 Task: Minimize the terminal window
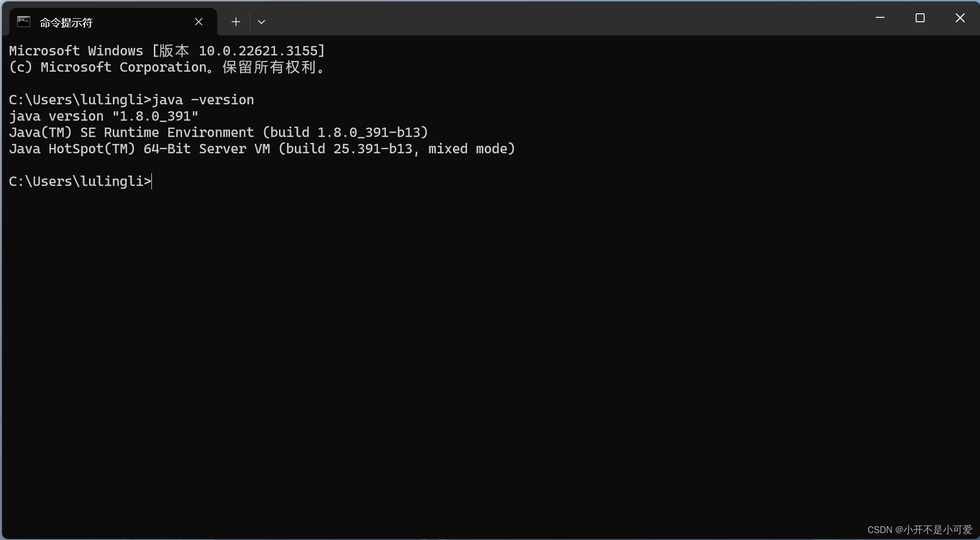tap(880, 18)
